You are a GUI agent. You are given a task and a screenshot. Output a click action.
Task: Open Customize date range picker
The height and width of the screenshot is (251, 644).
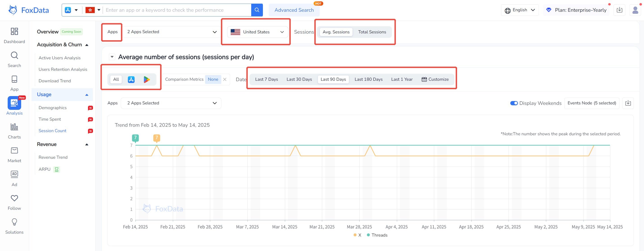tap(435, 79)
